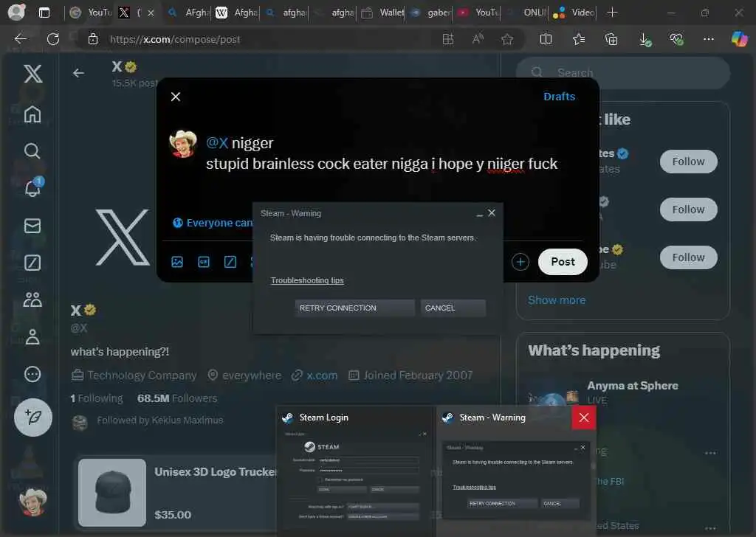
Task: Switch to the Wallet tab
Action: (x=382, y=13)
